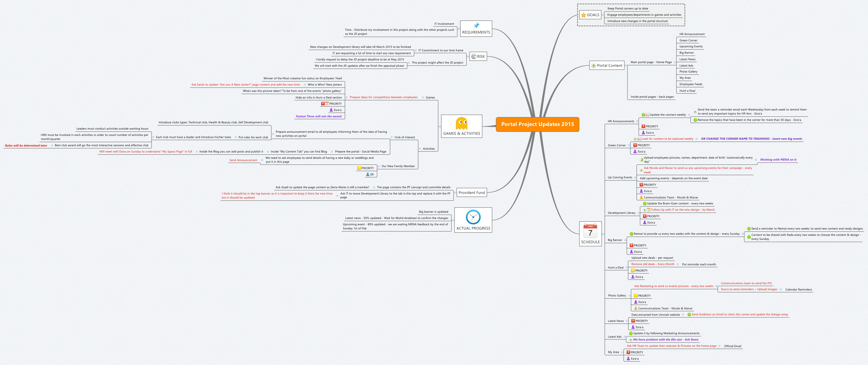This screenshot has width=868, height=365.
Task: Select the Provident Fund main topic
Action: click(472, 193)
